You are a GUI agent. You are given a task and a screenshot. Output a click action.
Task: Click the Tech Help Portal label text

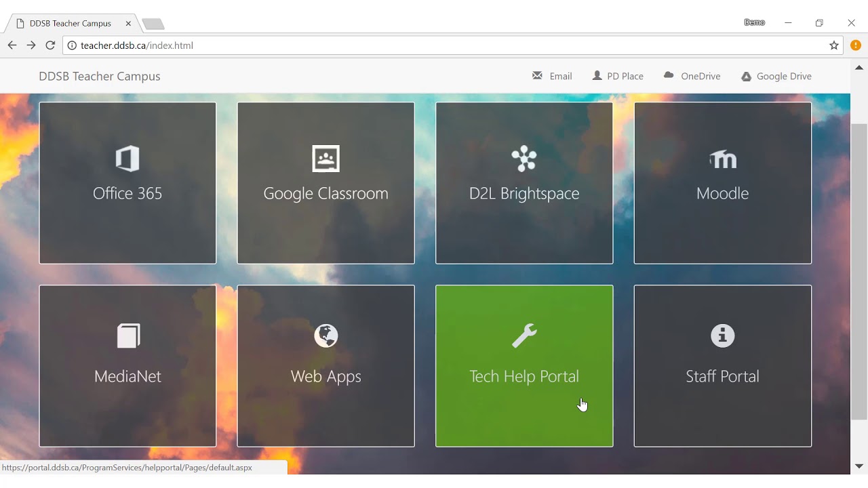coord(524,376)
